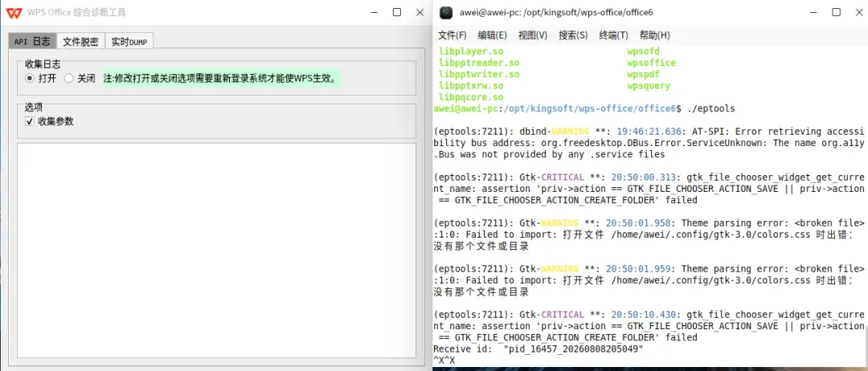
Task: Click the WPS Office 综合诊断工具 window title
Action: [x=76, y=12]
